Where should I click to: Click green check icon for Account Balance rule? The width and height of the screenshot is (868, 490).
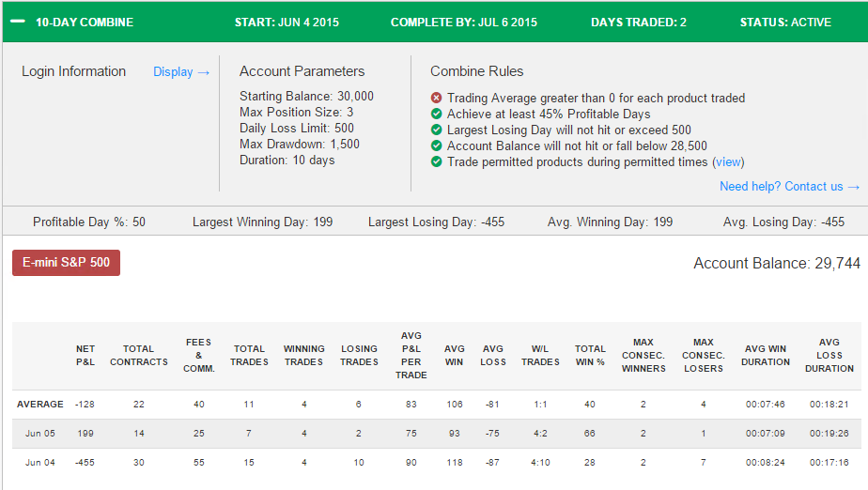pos(436,146)
